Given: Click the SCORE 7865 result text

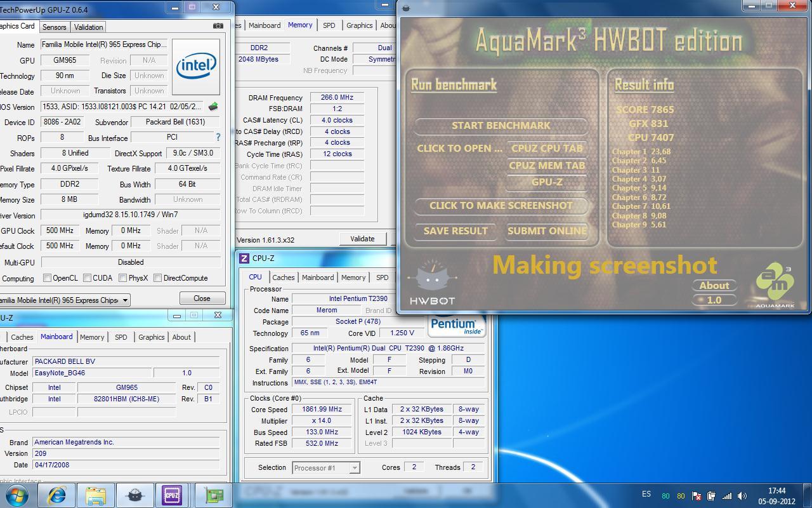Looking at the screenshot, I should pyautogui.click(x=645, y=109).
